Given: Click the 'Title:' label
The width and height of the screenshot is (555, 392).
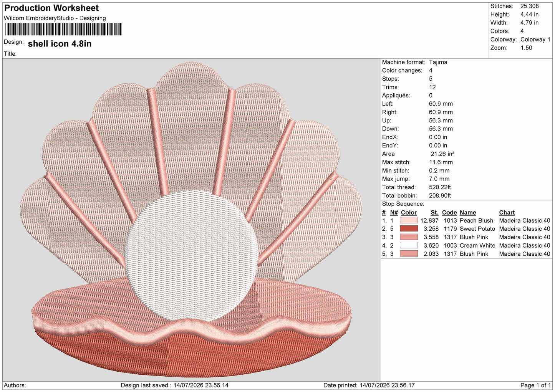Looking at the screenshot, I should [10, 54].
